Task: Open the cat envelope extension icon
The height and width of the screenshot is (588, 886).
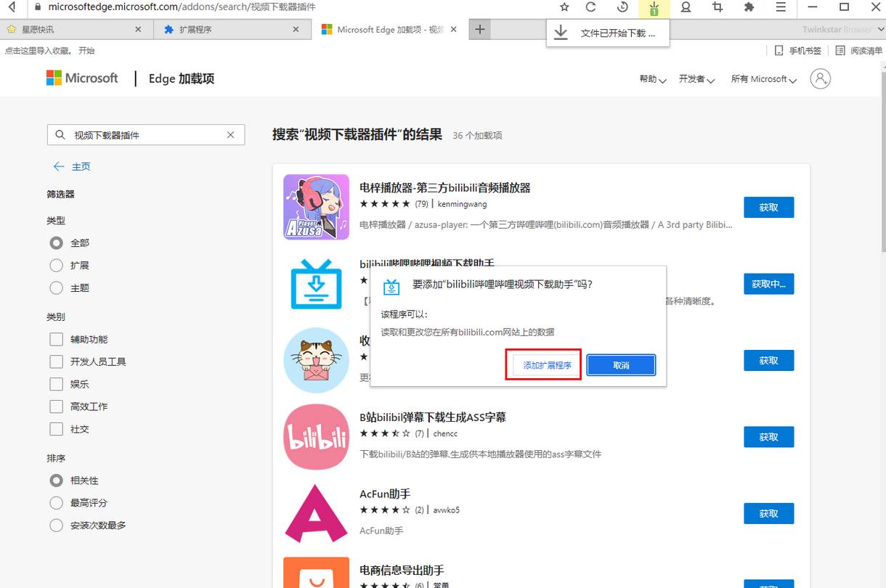Action: click(316, 360)
